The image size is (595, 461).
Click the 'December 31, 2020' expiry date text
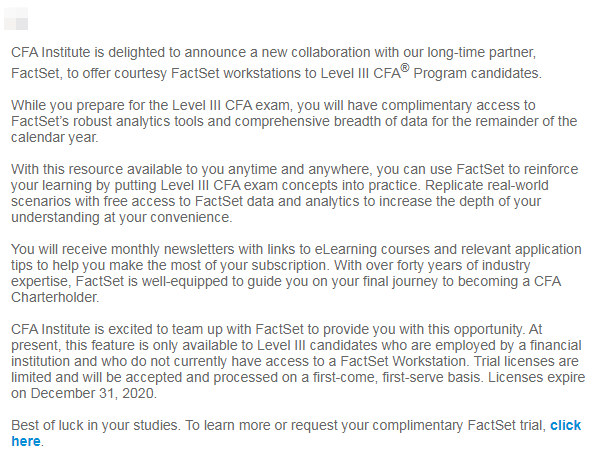(x=93, y=393)
